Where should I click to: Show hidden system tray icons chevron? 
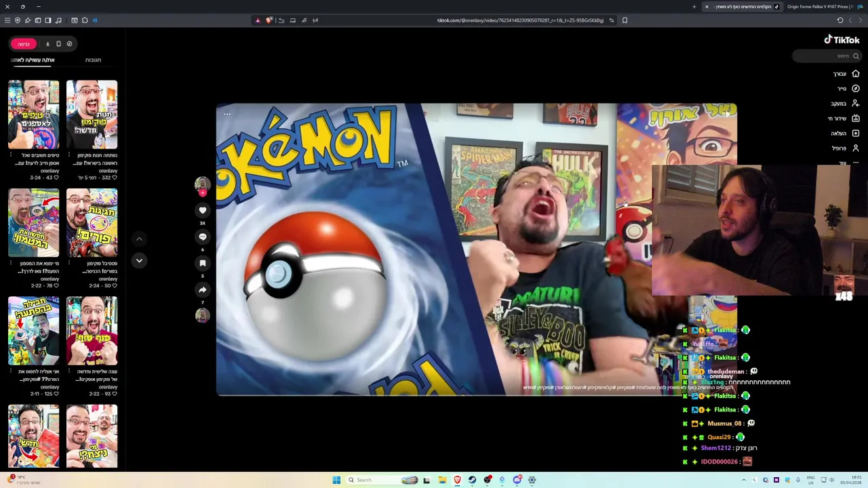pos(744,480)
